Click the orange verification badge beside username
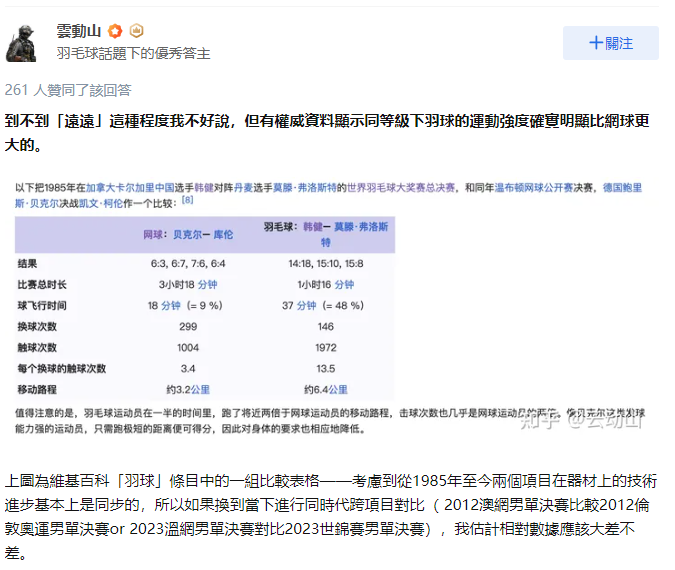Screen dimensions: 675x570 click(115, 31)
